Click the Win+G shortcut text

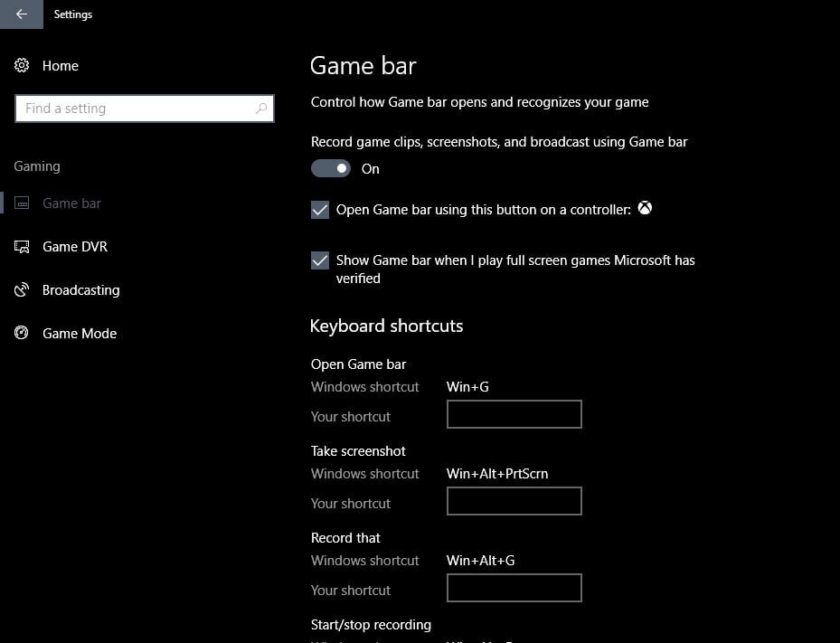[467, 387]
